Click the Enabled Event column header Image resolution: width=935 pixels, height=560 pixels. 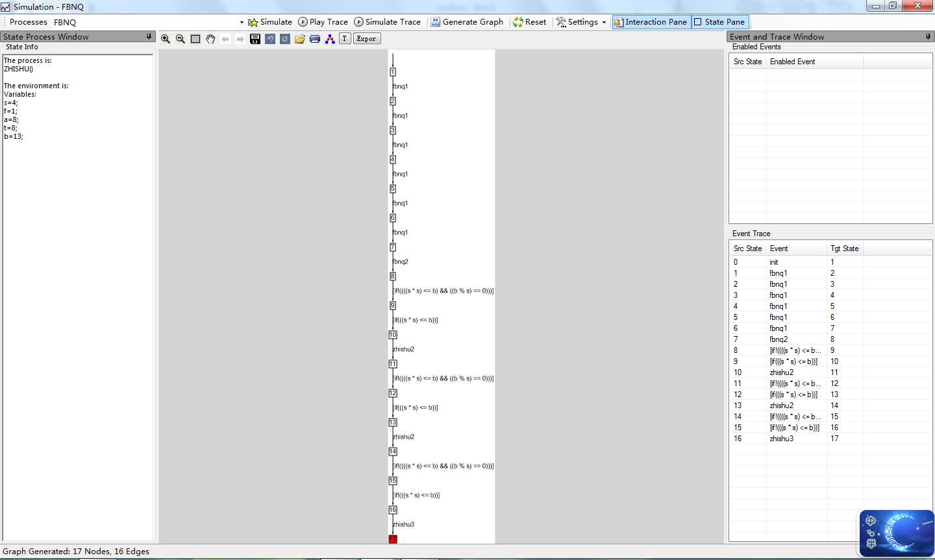pos(814,62)
